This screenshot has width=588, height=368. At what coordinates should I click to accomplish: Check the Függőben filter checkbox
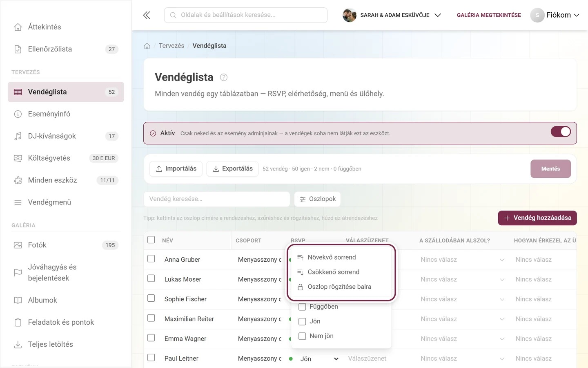302,307
